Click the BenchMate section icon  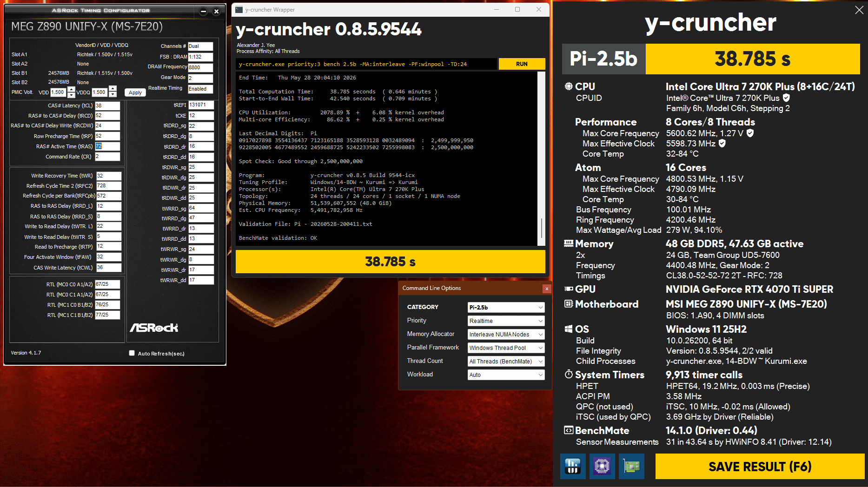click(569, 430)
